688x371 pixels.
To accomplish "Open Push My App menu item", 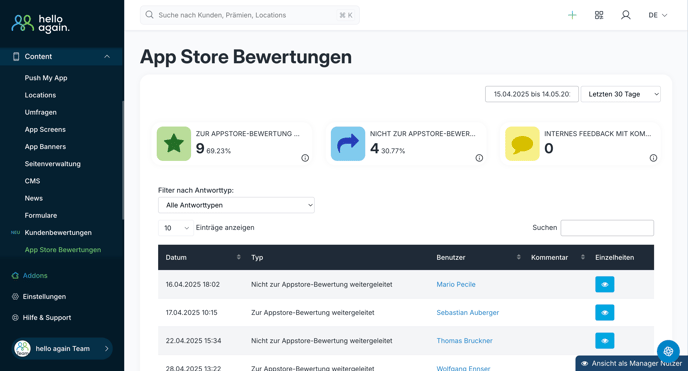I will click(x=46, y=78).
